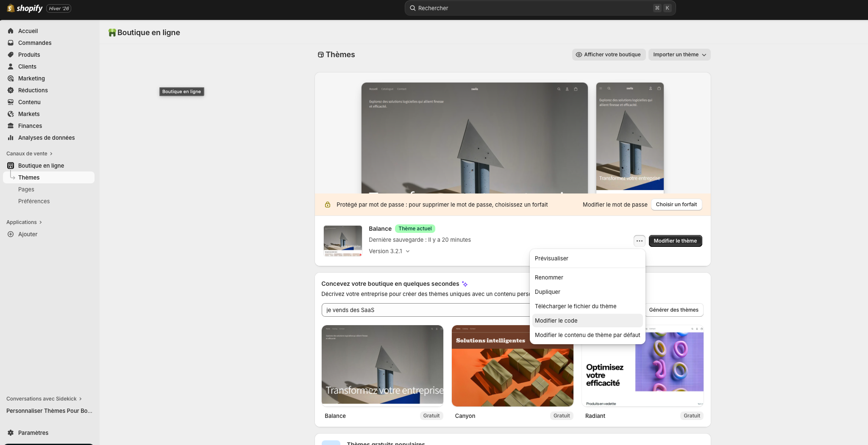Viewport: 868px width, 445px height.
Task: Click the Réductions discount icon
Action: pos(11,90)
